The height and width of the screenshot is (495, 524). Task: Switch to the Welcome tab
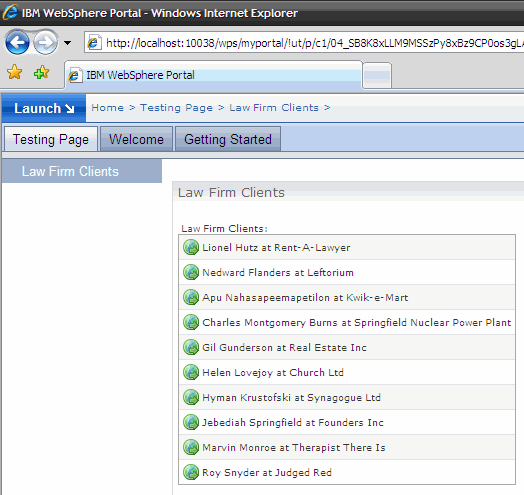tap(136, 139)
